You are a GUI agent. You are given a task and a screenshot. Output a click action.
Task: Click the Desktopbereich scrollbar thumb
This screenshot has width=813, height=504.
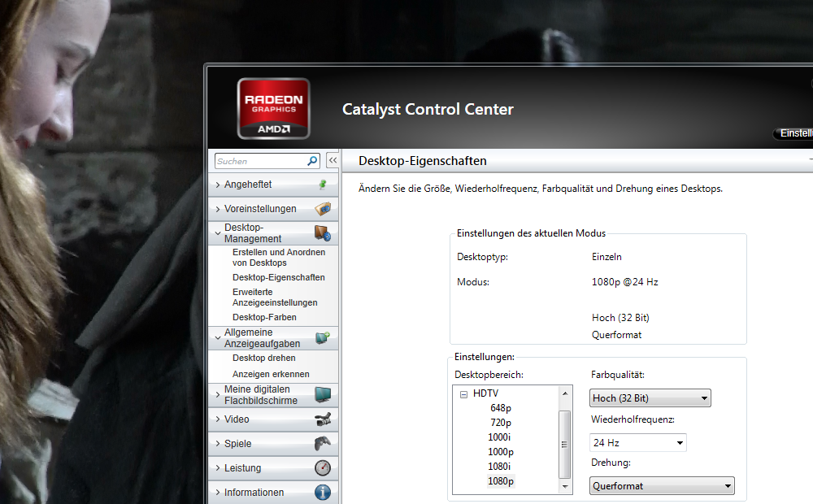(565, 445)
